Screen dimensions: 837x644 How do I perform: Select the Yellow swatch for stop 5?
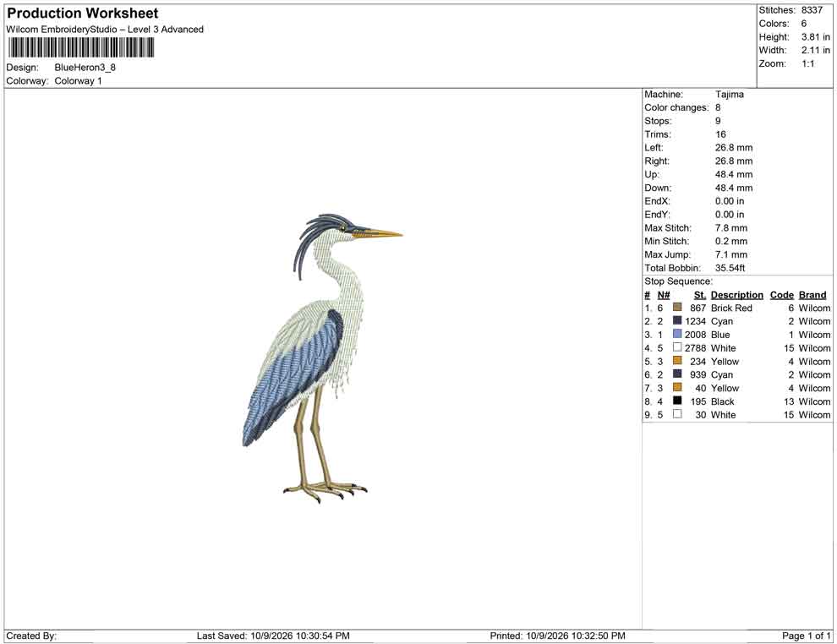[x=677, y=361]
